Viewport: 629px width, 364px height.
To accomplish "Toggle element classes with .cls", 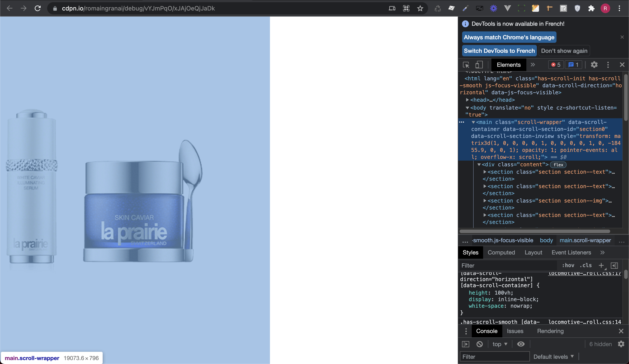I will [586, 265].
